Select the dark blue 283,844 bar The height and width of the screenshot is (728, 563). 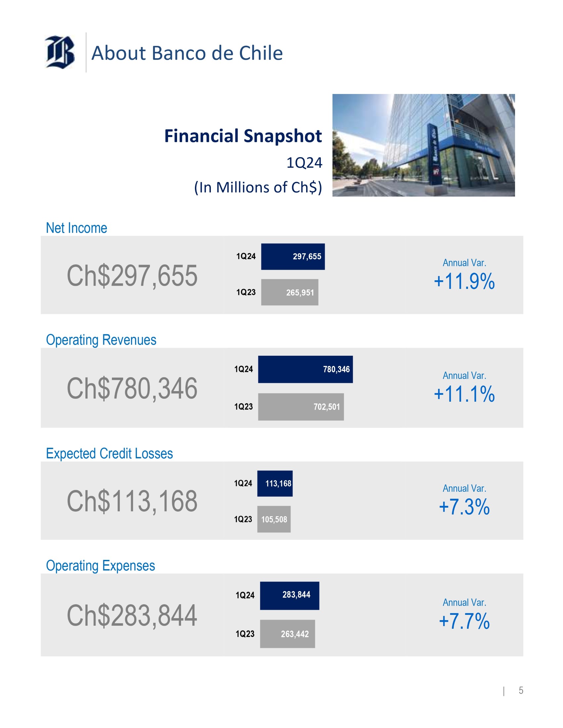coord(289,596)
